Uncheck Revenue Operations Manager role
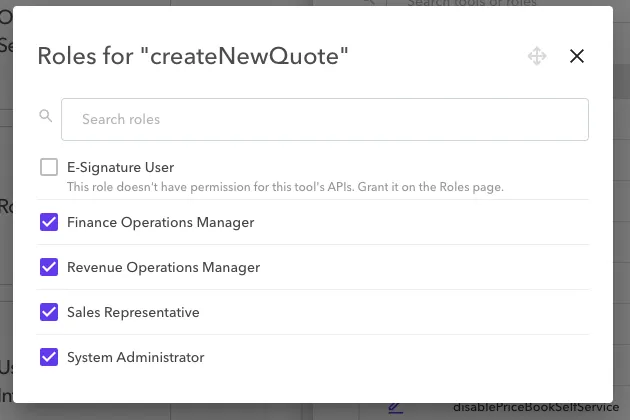The height and width of the screenshot is (420, 630). [x=49, y=267]
